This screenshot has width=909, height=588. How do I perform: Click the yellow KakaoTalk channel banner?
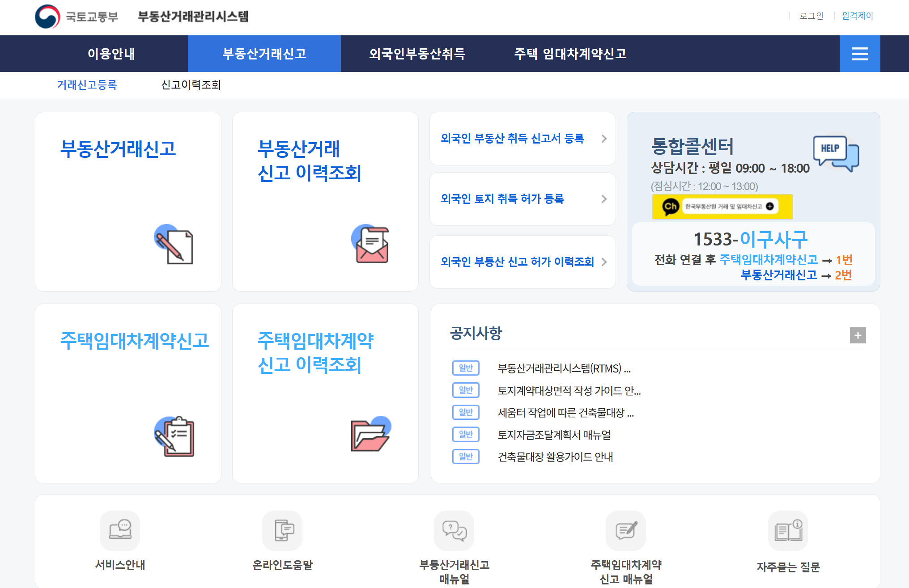[x=722, y=207]
